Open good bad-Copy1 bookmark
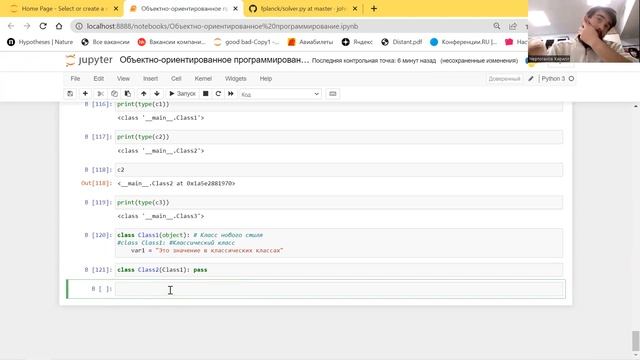Image resolution: width=640 pixels, height=360 pixels. click(247, 42)
